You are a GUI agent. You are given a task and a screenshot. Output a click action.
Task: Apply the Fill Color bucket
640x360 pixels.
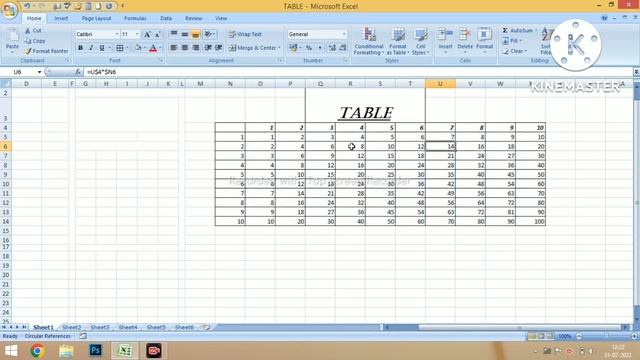(x=138, y=48)
